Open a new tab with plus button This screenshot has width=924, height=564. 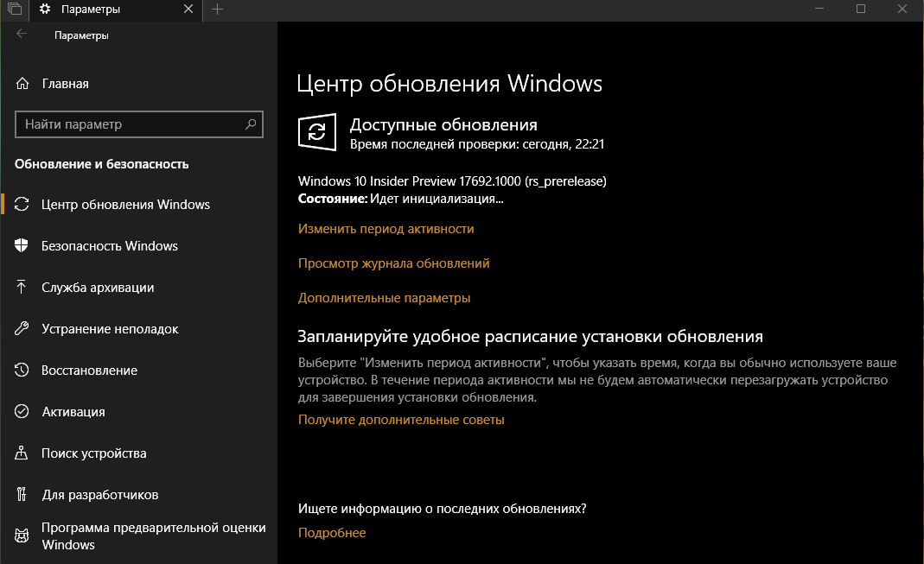217,10
